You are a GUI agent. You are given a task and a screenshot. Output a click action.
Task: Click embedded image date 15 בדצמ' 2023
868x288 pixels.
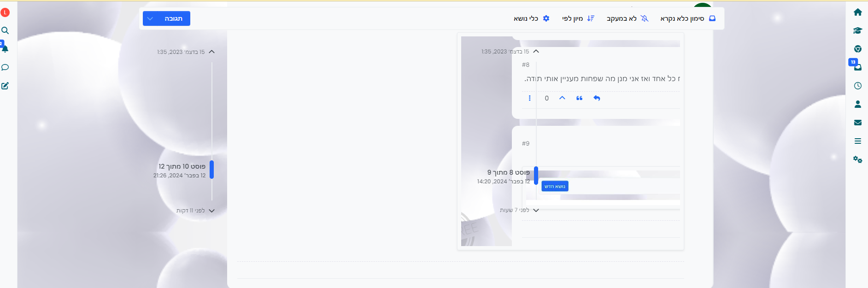pos(505,52)
